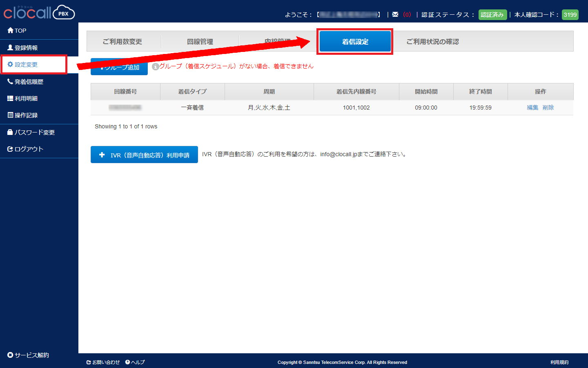Screen dimensions: 588x368
Task: Click the 一斉着信 cell
Action: (192, 108)
